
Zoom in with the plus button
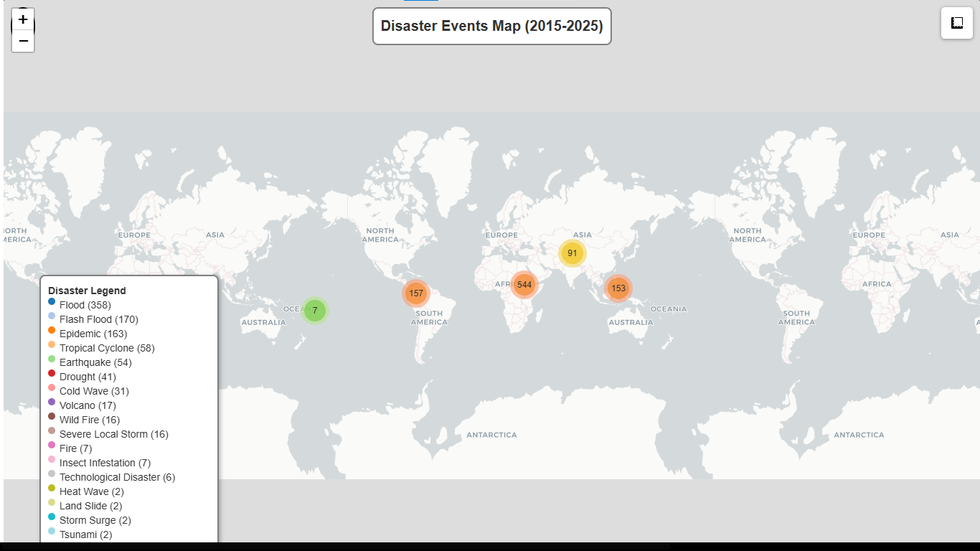[23, 19]
